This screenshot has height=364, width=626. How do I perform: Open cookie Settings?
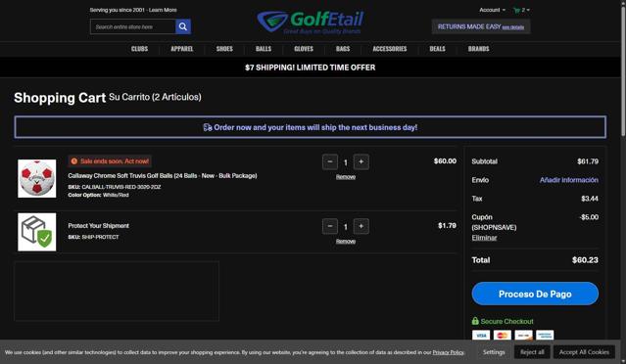(494, 352)
